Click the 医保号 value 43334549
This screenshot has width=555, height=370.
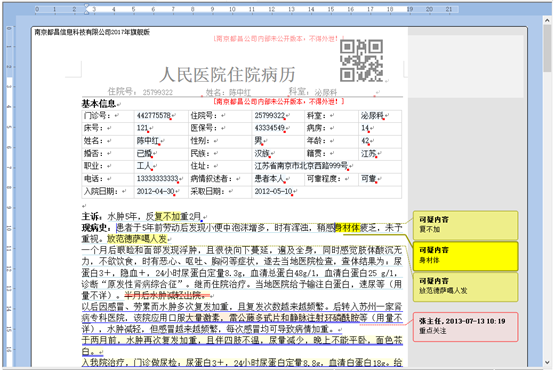[269, 128]
